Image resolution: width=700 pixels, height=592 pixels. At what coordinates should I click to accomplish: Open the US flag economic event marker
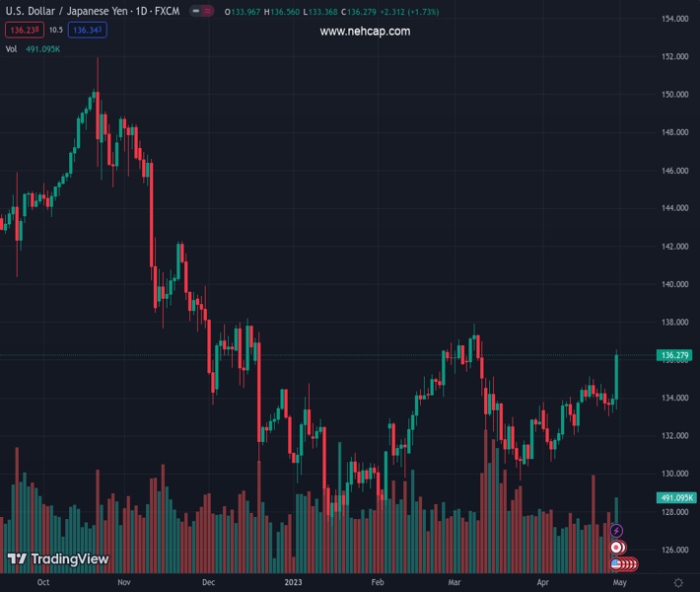pyautogui.click(x=616, y=563)
